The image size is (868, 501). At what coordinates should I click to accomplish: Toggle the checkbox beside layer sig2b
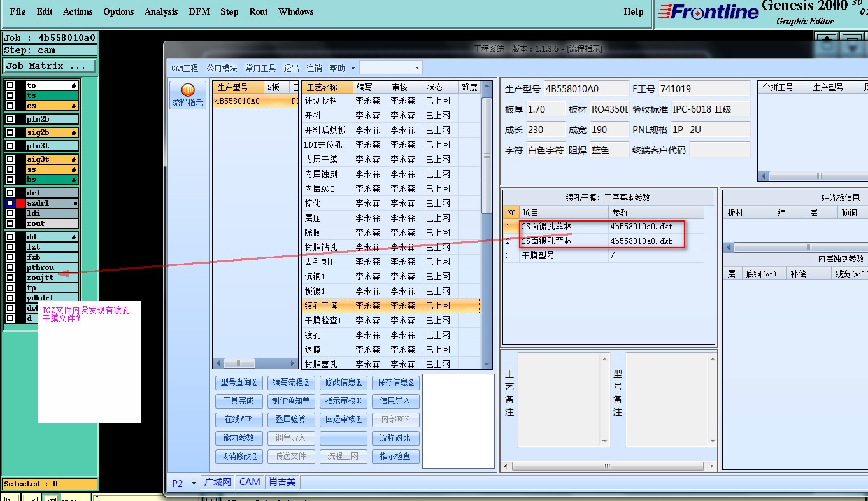(x=10, y=132)
